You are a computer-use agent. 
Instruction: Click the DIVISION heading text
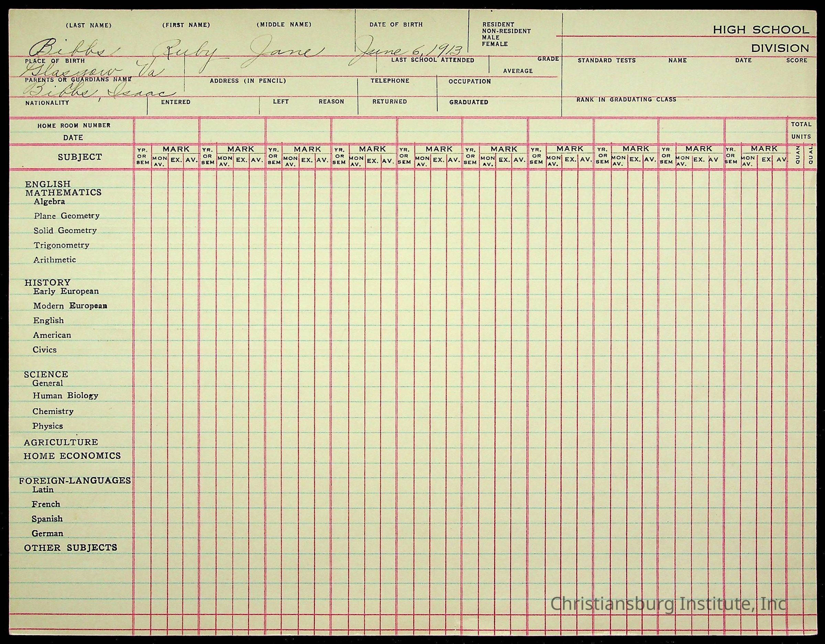(780, 48)
